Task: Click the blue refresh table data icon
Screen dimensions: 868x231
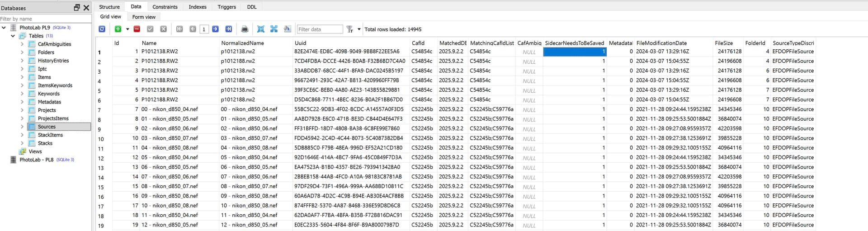Action: coord(102,29)
